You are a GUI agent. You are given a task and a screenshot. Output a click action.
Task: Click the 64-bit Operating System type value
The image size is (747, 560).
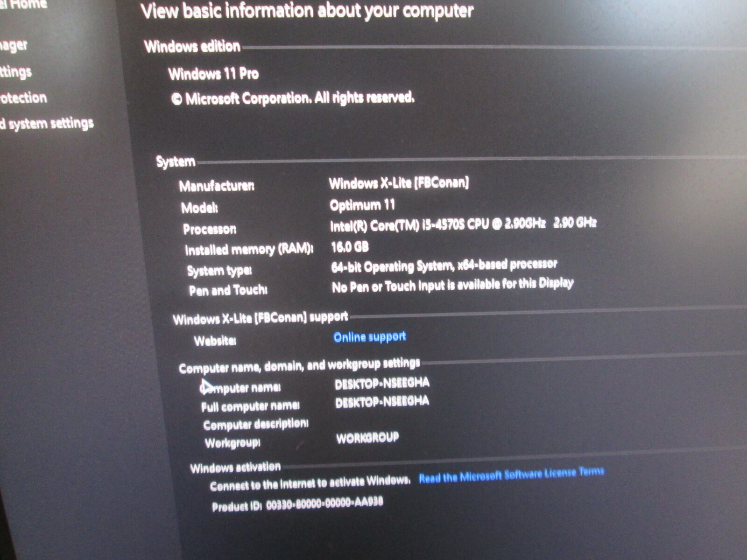point(444,266)
